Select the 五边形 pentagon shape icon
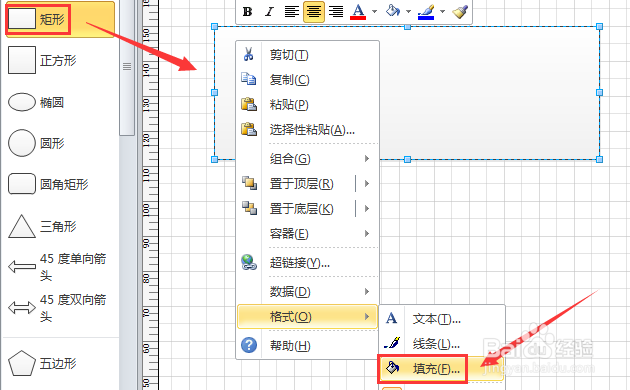 (x=22, y=363)
